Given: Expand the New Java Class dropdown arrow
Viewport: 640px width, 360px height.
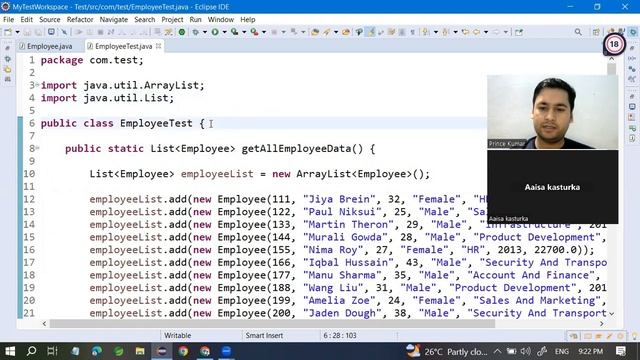Looking at the screenshot, I should (x=336, y=32).
